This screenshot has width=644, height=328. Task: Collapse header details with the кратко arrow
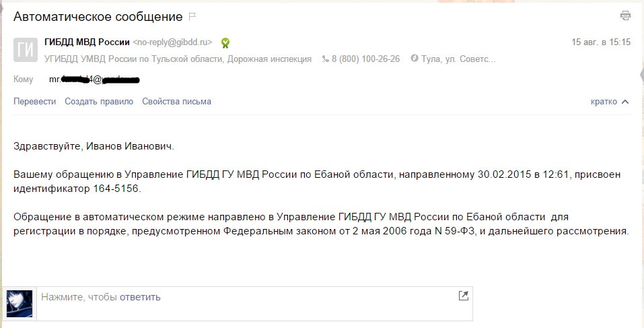[625, 102]
